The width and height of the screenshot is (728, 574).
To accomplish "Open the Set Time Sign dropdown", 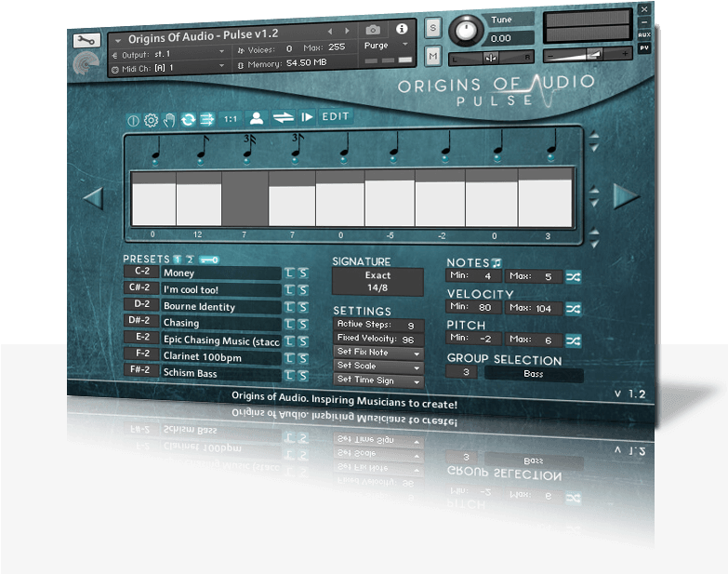I will (377, 380).
